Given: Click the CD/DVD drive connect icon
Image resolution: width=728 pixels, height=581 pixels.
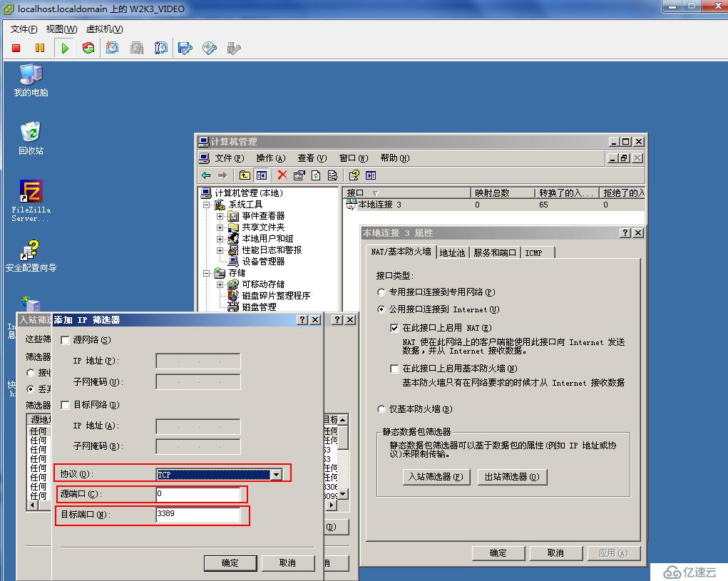Looking at the screenshot, I should pos(210,48).
